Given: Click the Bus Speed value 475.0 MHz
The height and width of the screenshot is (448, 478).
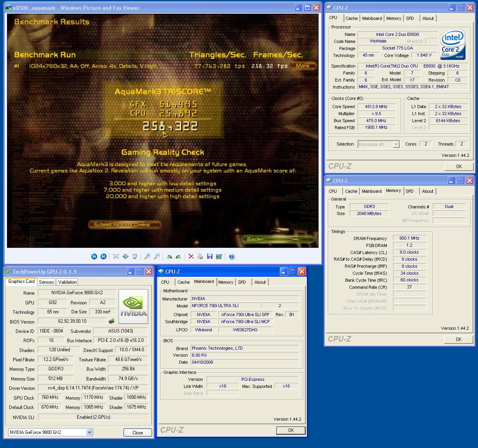Looking at the screenshot, I should click(x=376, y=121).
